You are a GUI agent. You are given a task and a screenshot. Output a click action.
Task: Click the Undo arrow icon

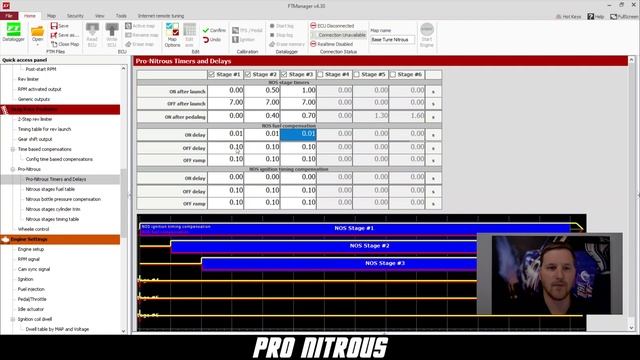point(206,40)
